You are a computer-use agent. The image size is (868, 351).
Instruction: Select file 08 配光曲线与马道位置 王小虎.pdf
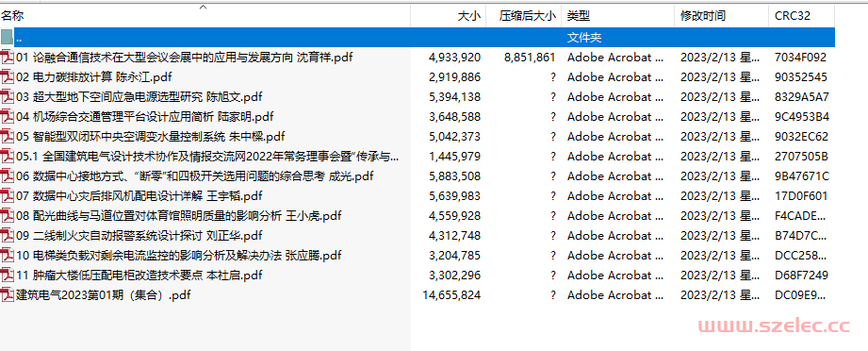click(179, 216)
